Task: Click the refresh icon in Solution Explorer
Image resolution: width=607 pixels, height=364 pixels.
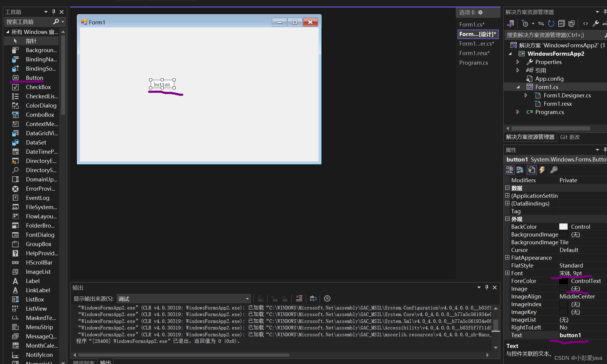Action: coord(551,24)
